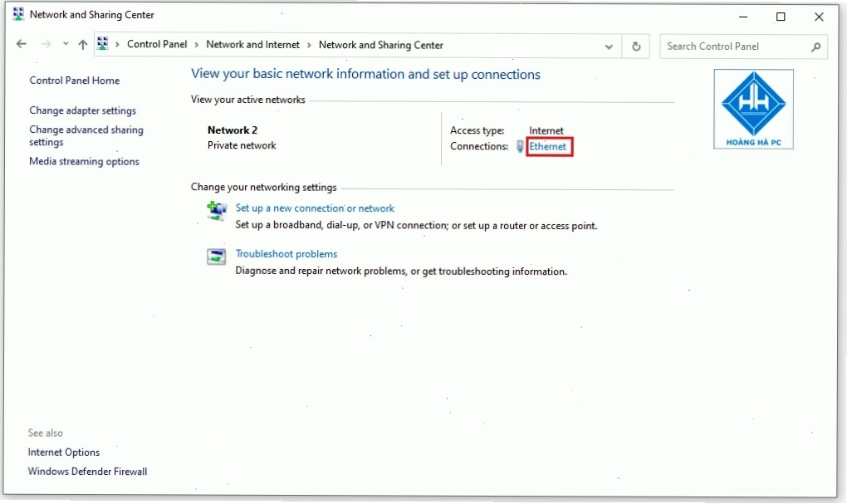The height and width of the screenshot is (504, 847).
Task: Expand the address bar history dropdown
Action: point(609,46)
